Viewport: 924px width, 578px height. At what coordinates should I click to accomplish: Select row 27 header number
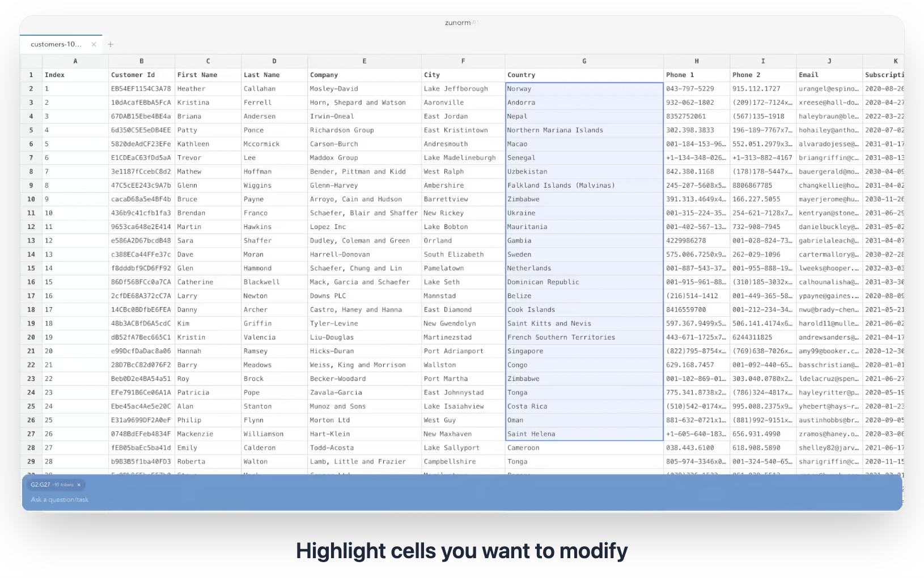coord(31,434)
